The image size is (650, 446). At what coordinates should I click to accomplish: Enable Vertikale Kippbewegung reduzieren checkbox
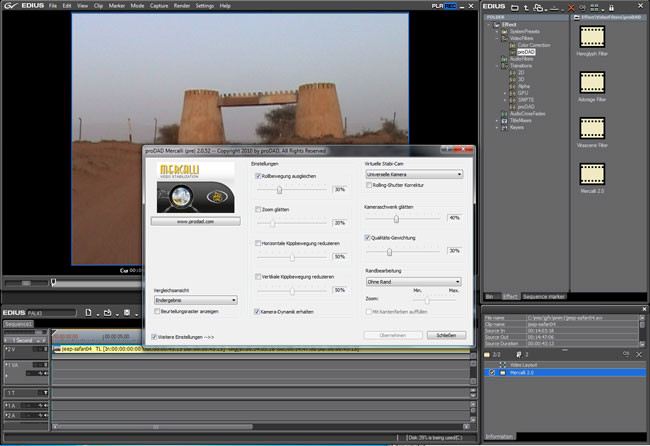(258, 276)
